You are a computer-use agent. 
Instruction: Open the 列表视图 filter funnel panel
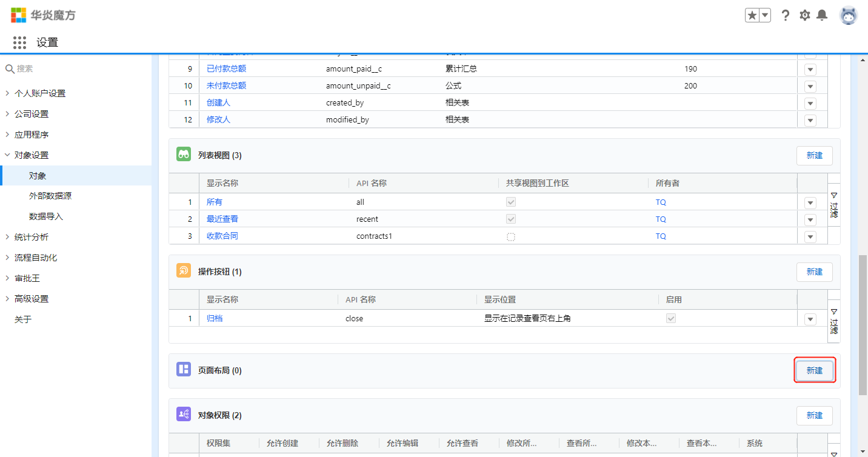[x=834, y=205]
